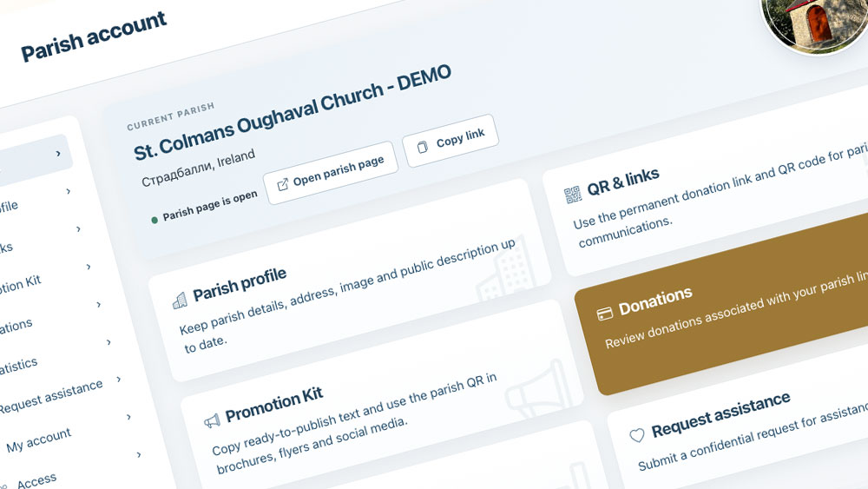Viewport: 868px width, 489px height.
Task: Click the Parish page is open status
Action: click(204, 207)
